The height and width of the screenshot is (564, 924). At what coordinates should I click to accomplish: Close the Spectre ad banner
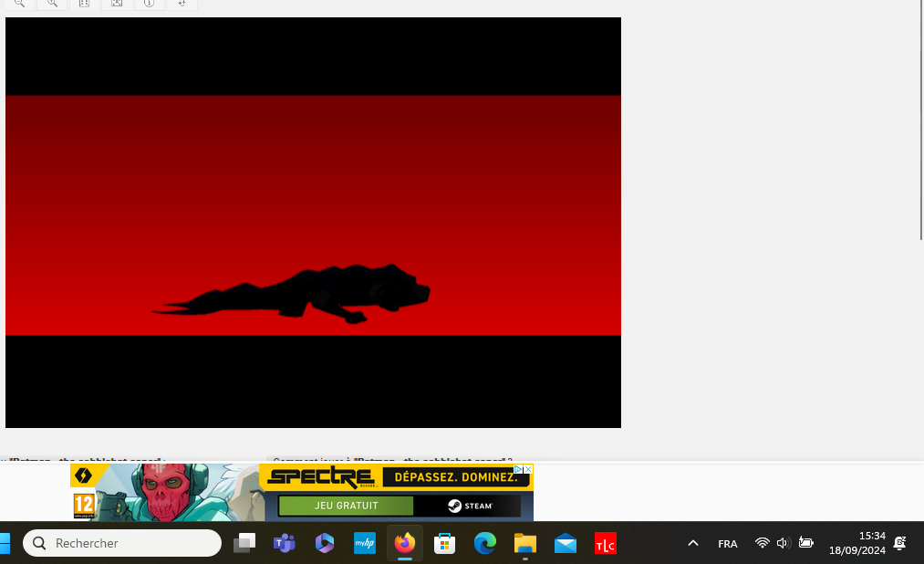528,469
